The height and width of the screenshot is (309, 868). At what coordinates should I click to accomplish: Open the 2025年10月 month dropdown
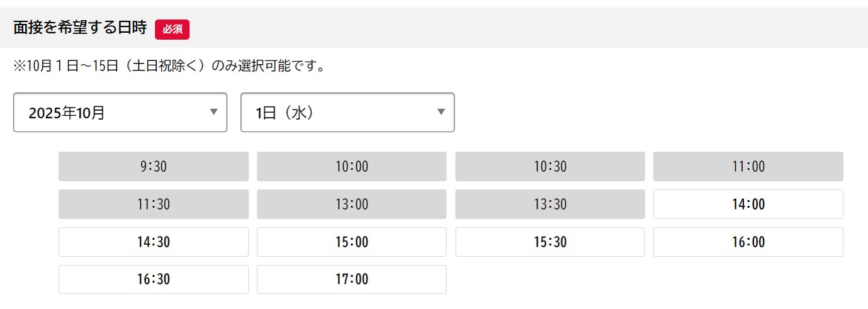click(x=120, y=113)
